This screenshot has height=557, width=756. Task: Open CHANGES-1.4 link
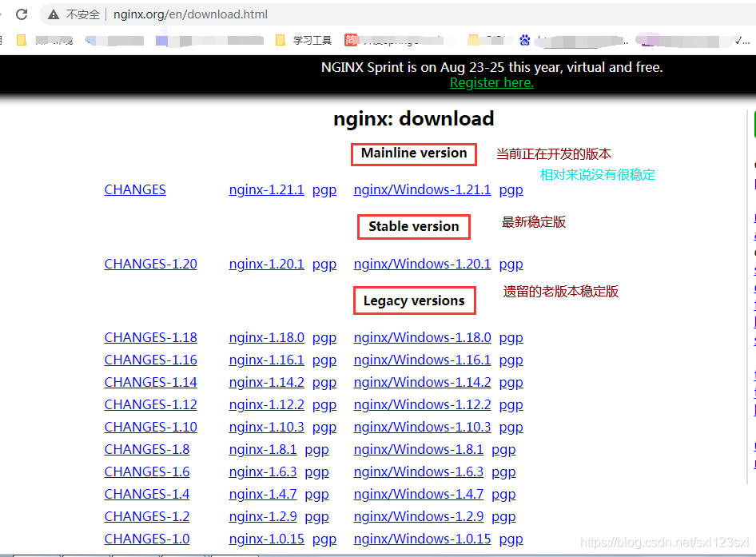tap(146, 495)
